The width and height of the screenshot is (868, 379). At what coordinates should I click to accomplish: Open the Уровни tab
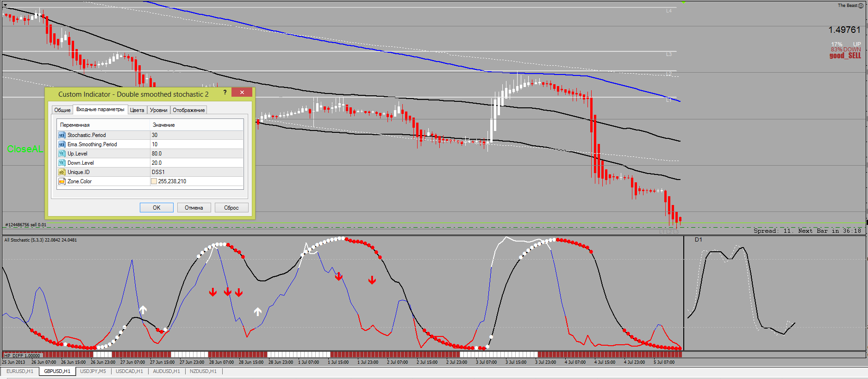click(159, 110)
